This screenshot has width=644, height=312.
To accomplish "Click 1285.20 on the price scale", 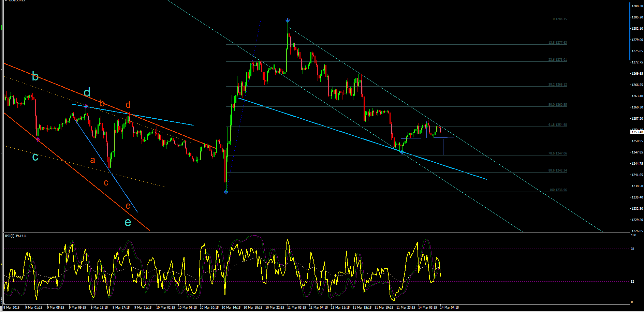I will (x=637, y=17).
